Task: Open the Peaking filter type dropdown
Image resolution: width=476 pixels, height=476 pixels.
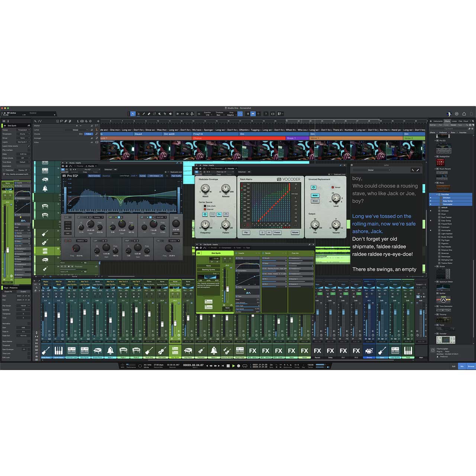Action: [x=99, y=217]
